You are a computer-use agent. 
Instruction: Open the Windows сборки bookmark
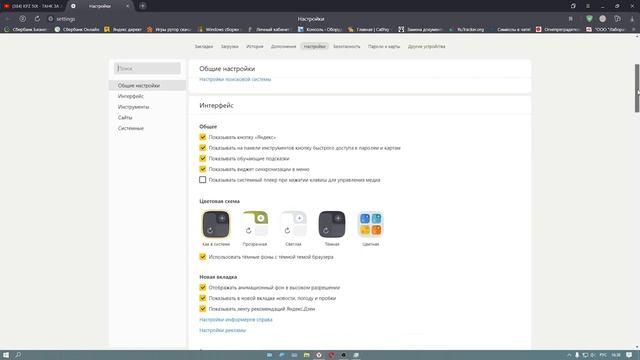tap(219, 29)
